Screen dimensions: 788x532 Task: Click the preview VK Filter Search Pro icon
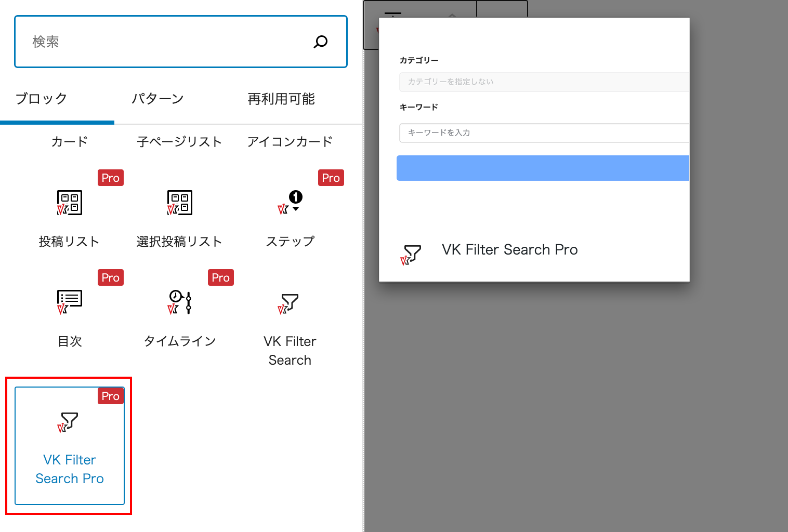[x=411, y=255]
